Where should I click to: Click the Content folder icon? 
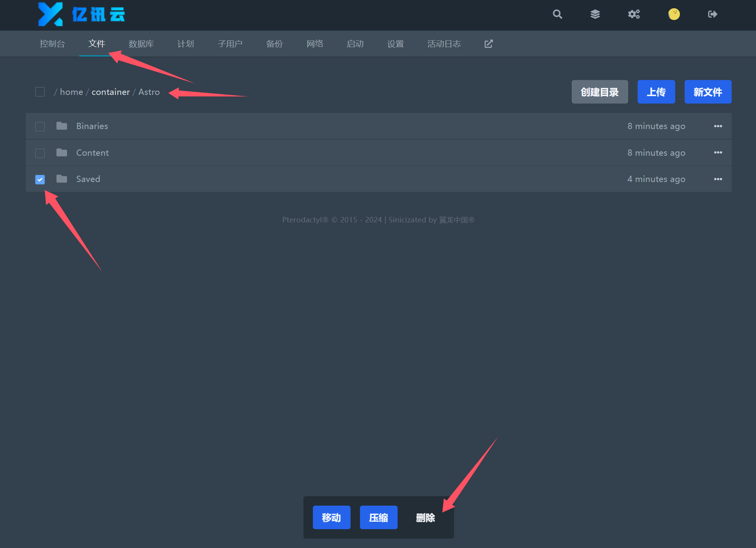[62, 153]
